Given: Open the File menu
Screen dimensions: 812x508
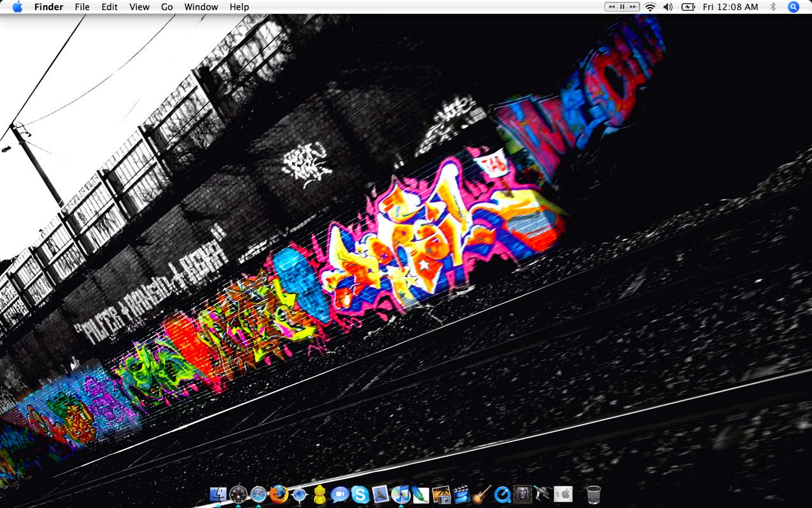Looking at the screenshot, I should [82, 7].
